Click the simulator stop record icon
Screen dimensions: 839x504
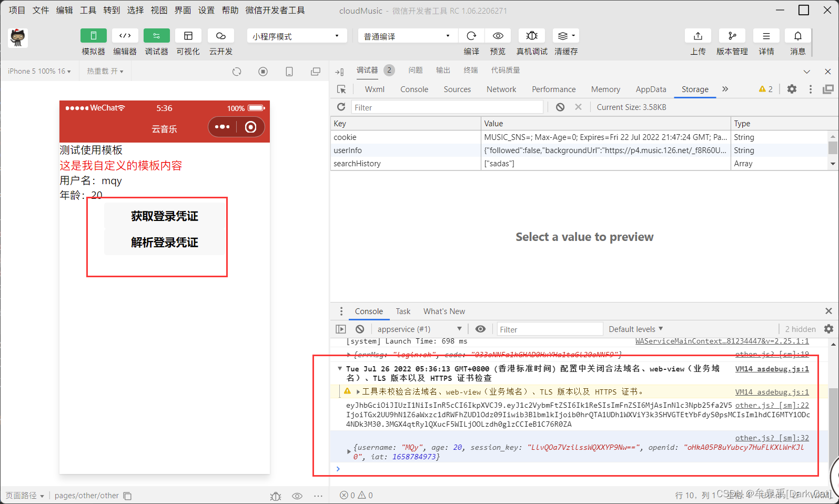coord(263,72)
